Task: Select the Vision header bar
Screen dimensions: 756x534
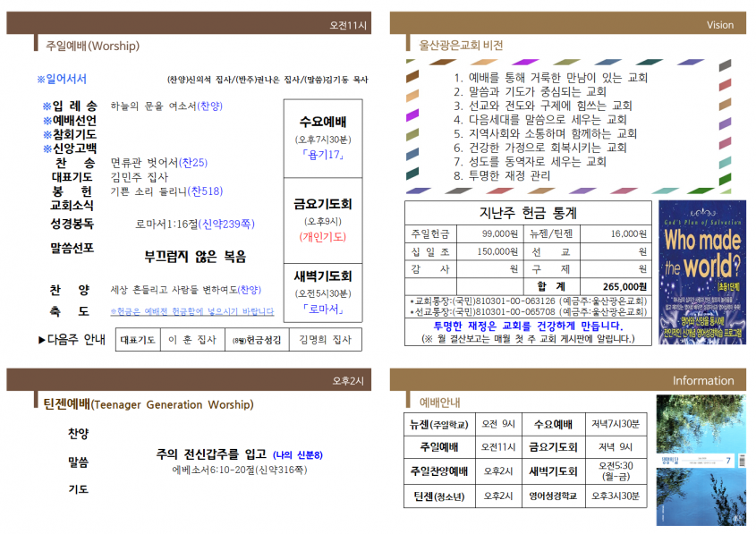Action: 568,23
